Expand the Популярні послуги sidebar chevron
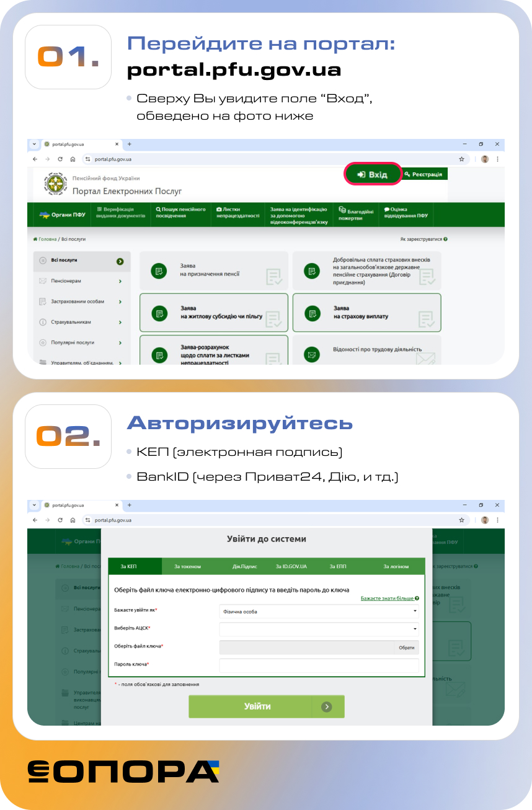Viewport: 532px width, 810px height. click(x=120, y=343)
